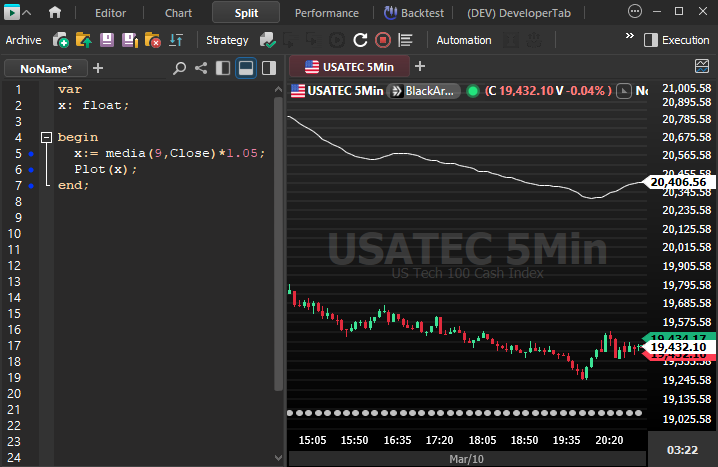718x467 pixels.
Task: Click the share icon beside the search
Action: (201, 68)
